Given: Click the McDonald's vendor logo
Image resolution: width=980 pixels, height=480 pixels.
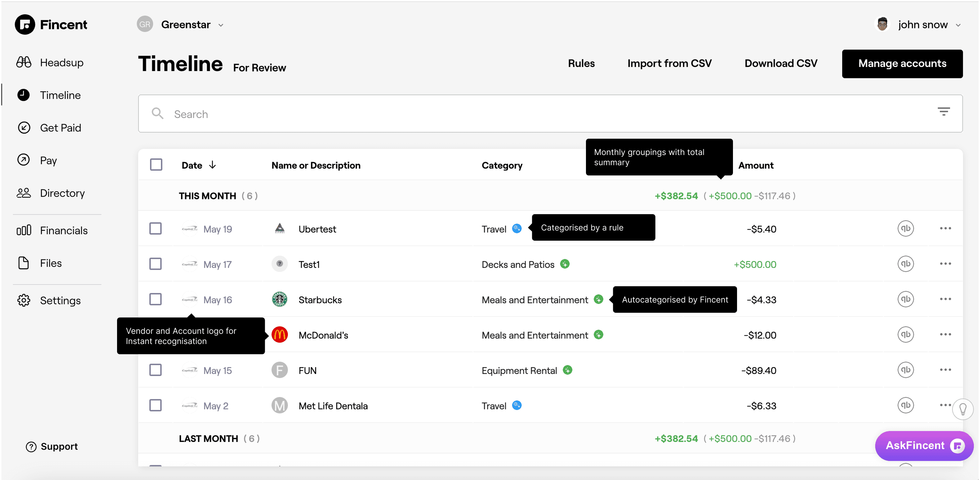Looking at the screenshot, I should click(x=280, y=335).
